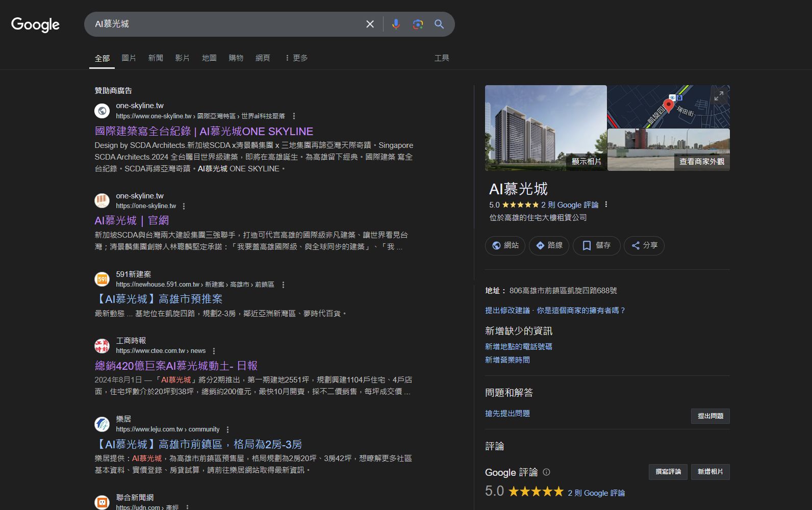Click the 路線 directions button
The width and height of the screenshot is (812, 510).
[549, 246]
